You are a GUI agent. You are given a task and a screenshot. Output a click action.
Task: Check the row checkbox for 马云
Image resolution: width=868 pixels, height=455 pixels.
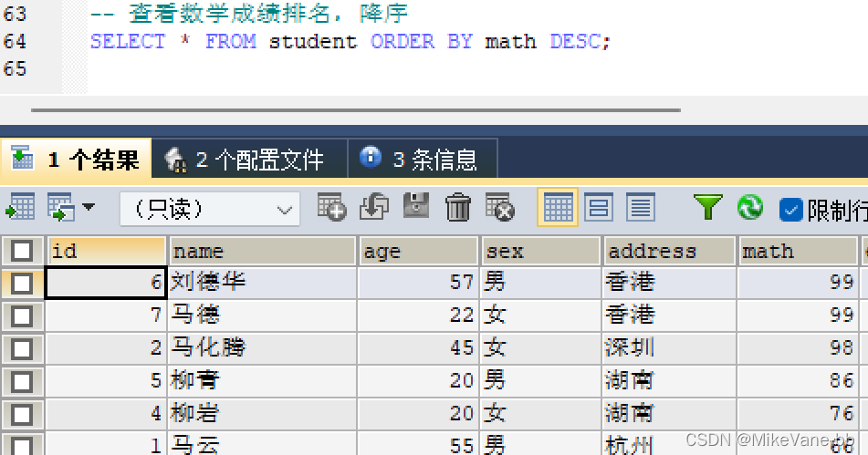click(x=22, y=446)
